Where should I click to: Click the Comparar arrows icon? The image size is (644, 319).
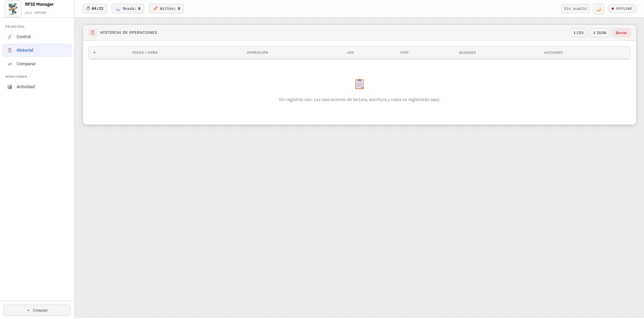coord(10,64)
